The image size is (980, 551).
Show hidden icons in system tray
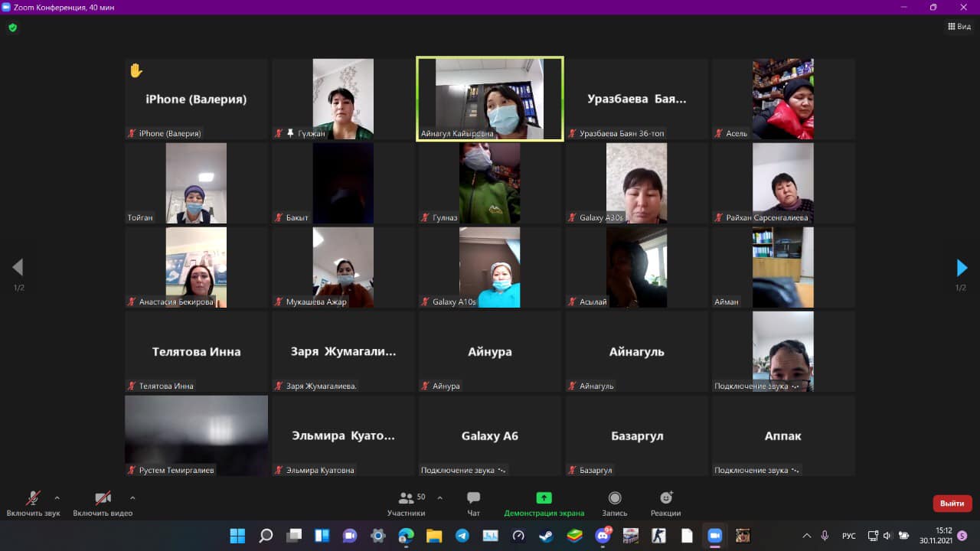pos(806,536)
